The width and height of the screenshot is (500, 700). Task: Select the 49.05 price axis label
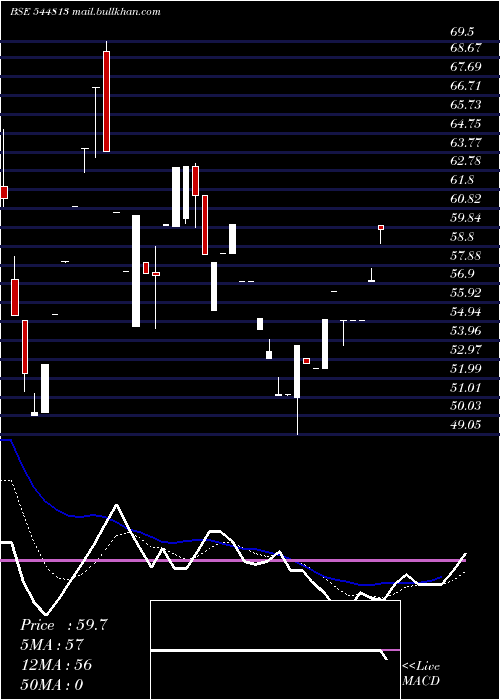point(466,425)
